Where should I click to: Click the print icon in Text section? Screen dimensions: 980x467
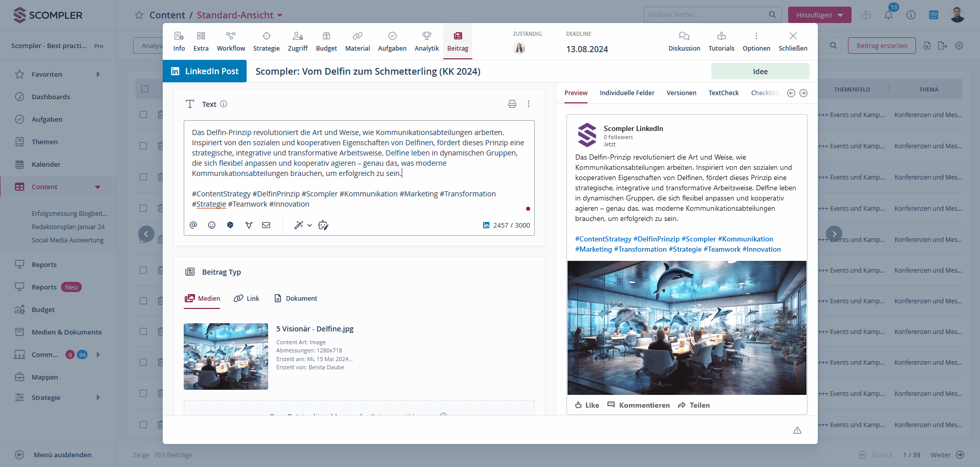[512, 104]
